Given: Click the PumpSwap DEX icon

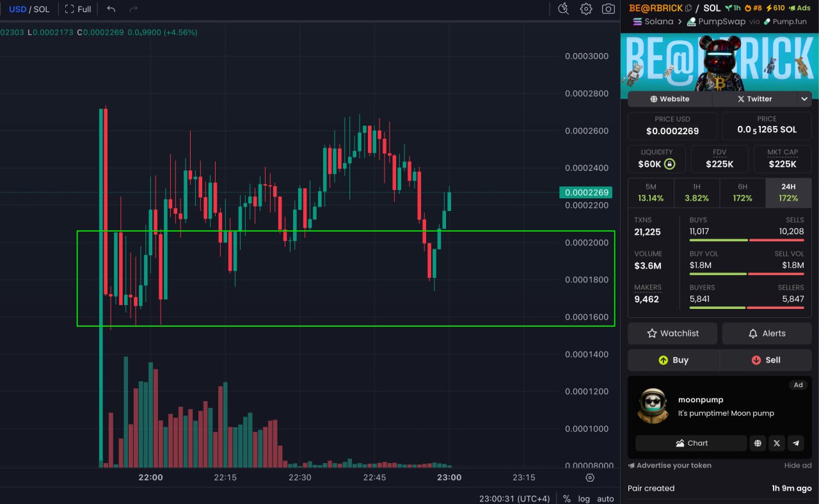Looking at the screenshot, I should (692, 22).
